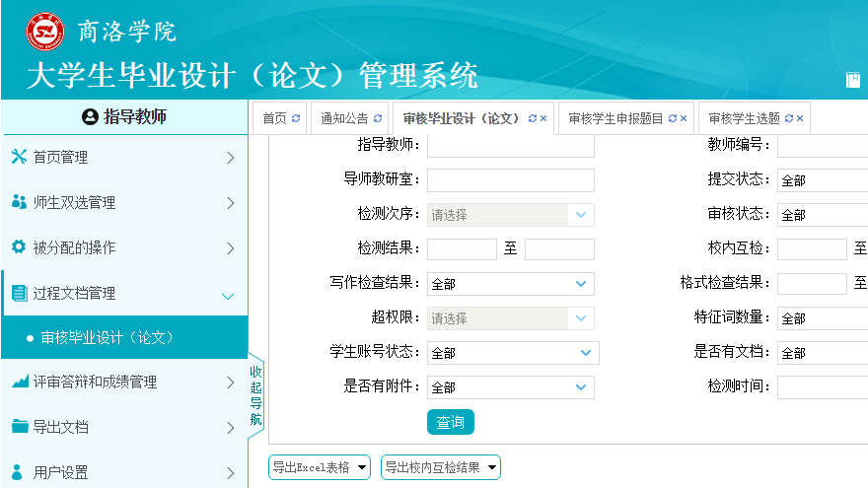Open the 是否有附件 dropdown
Image resolution: width=868 pixels, height=488 pixels.
coord(510,387)
